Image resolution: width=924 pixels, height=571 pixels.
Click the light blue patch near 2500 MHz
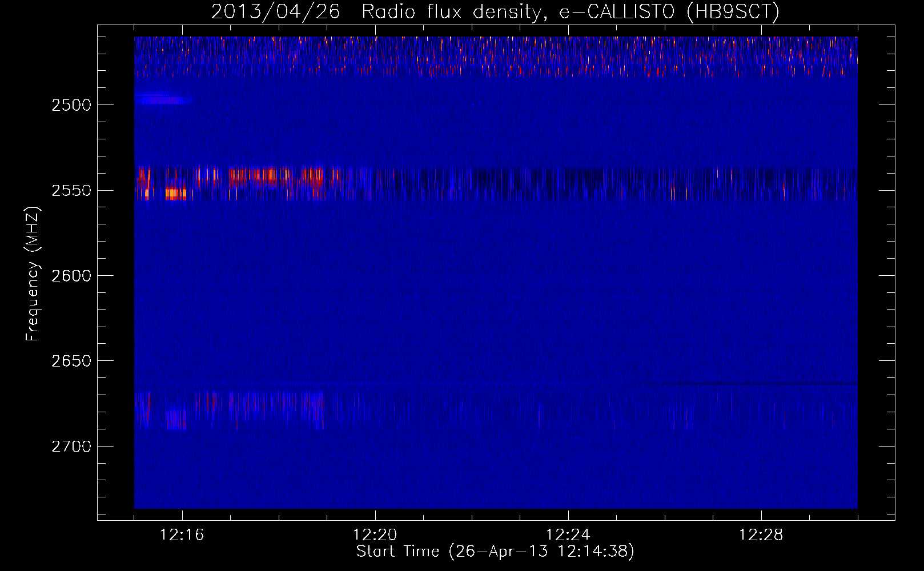click(x=162, y=100)
